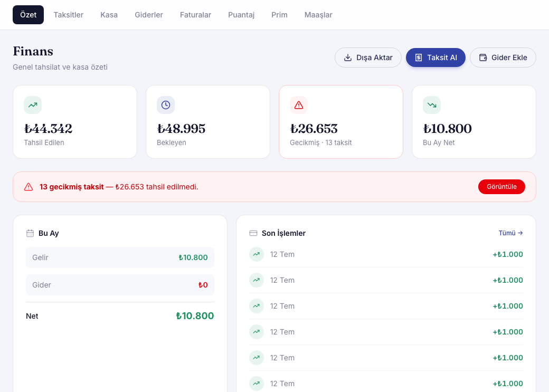This screenshot has width=549, height=392.
Task: Show the Maaşlar tab
Action: point(318,15)
